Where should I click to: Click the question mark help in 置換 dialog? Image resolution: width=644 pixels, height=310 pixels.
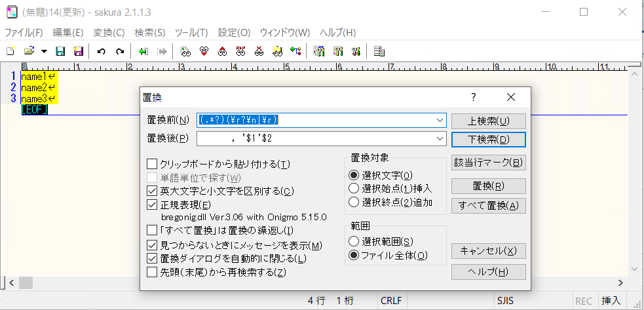[x=474, y=98]
